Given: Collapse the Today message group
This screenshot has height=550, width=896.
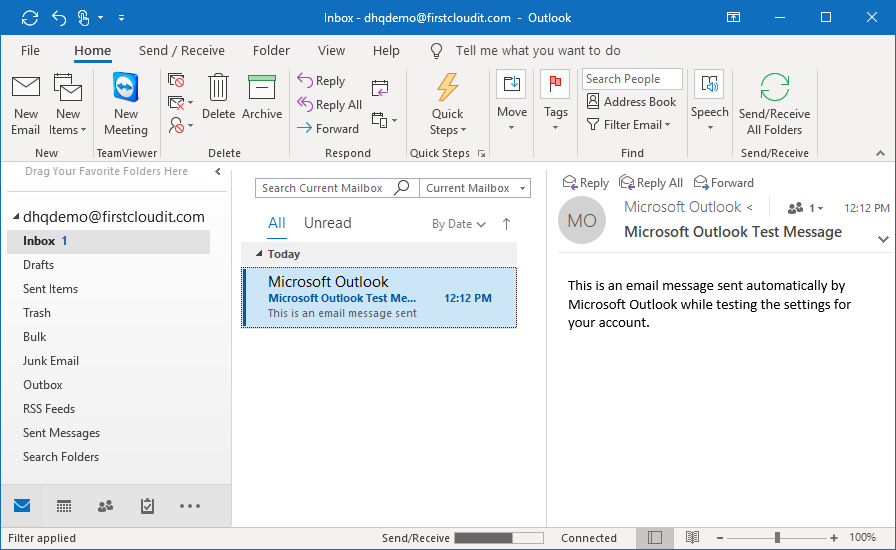Looking at the screenshot, I should 260,254.
